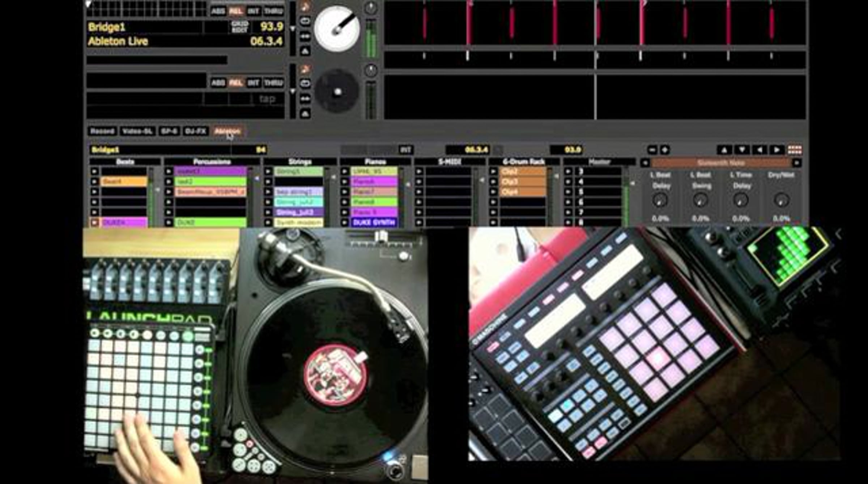Click the gain knob above the Ableton deck meter

[370, 8]
